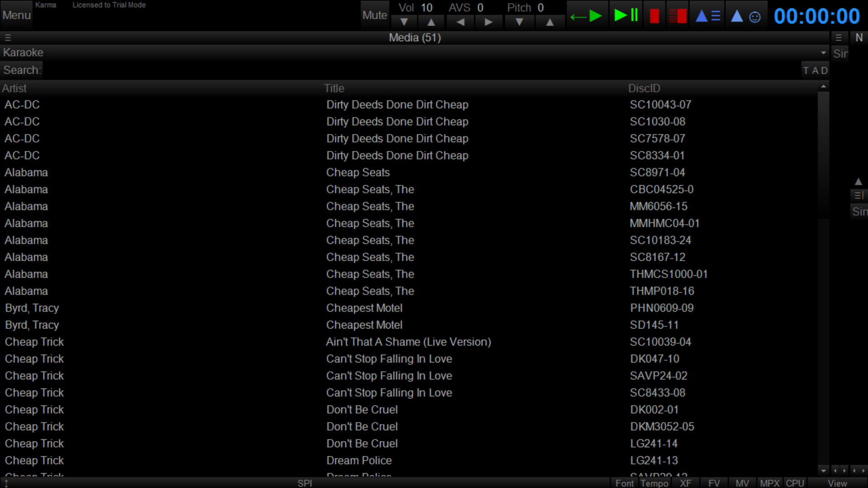The height and width of the screenshot is (488, 868).
Task: Toggle the XF crossfade button
Action: (685, 483)
